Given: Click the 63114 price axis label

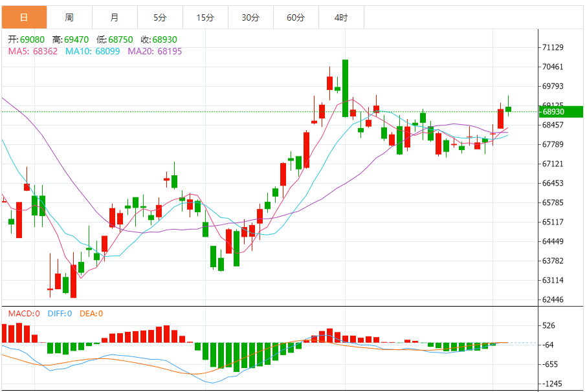Looking at the screenshot, I should pos(553,280).
